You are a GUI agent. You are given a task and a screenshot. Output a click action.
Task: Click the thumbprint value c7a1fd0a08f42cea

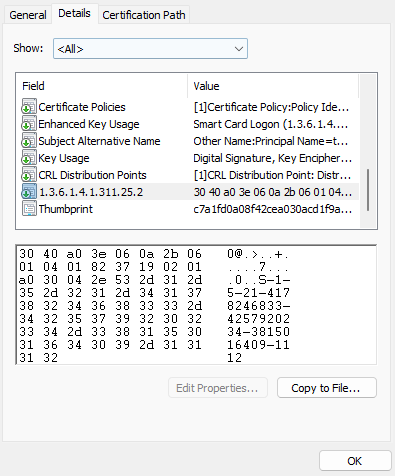click(272, 209)
